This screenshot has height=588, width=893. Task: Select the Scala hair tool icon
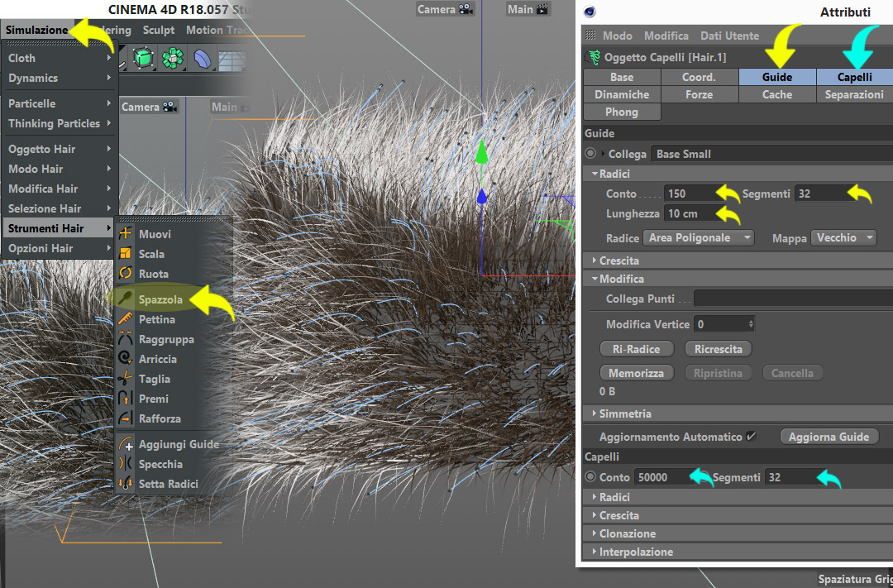[x=126, y=254]
